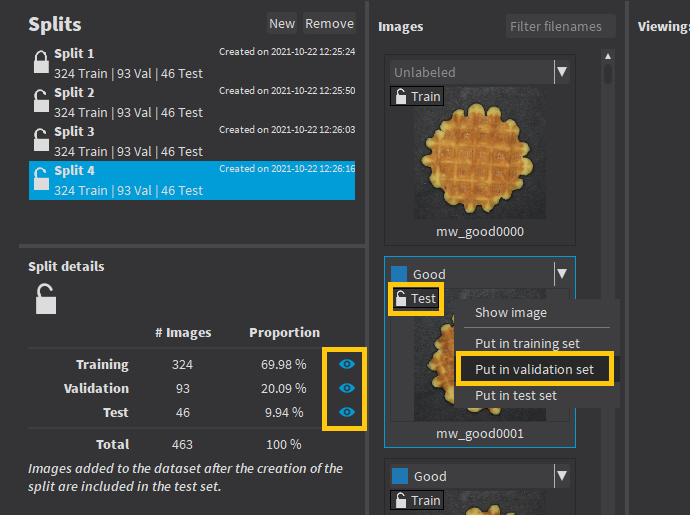Click the blue Good color swatch on mw_good0001

pyautogui.click(x=399, y=274)
